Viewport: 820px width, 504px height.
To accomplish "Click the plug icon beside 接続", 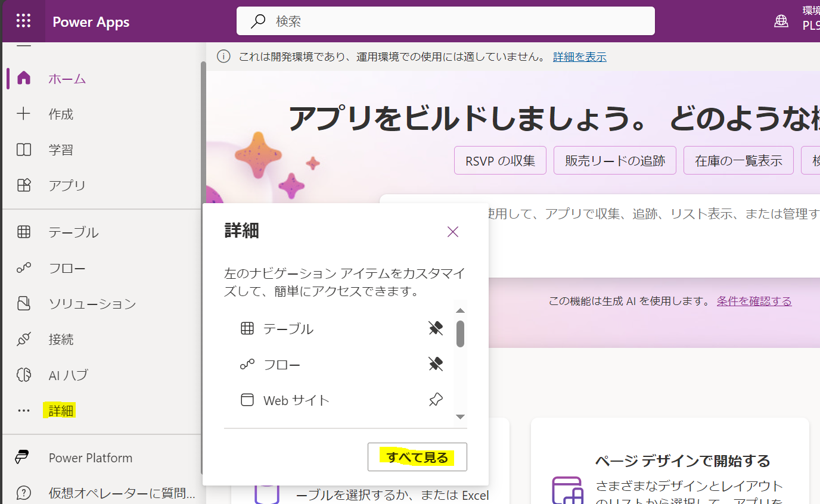I will pos(24,340).
